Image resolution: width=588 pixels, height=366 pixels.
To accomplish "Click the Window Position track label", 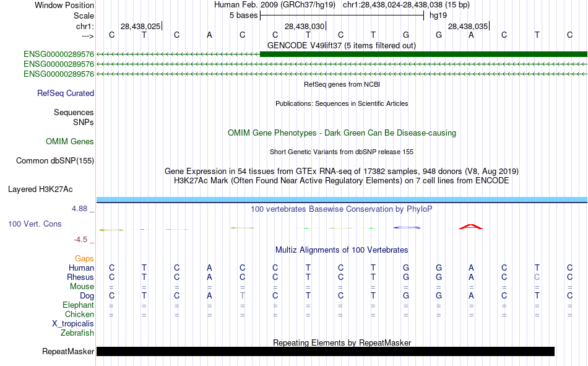I will (64, 5).
